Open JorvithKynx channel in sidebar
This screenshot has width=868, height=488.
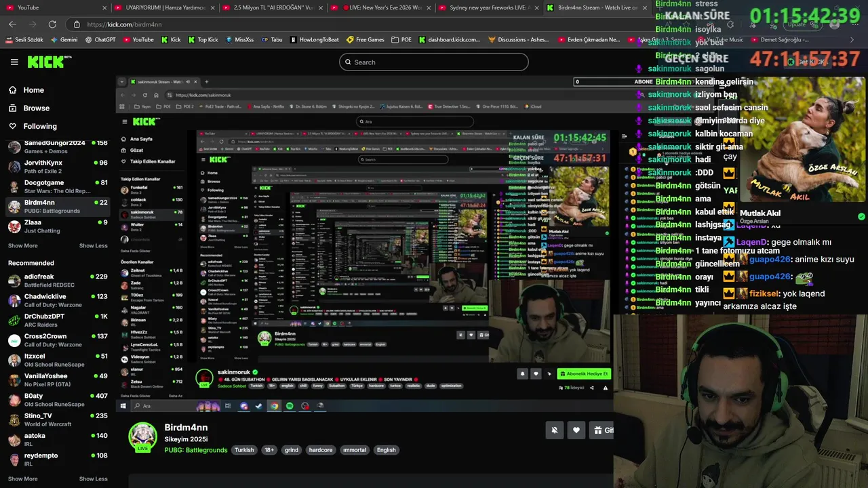(x=58, y=167)
